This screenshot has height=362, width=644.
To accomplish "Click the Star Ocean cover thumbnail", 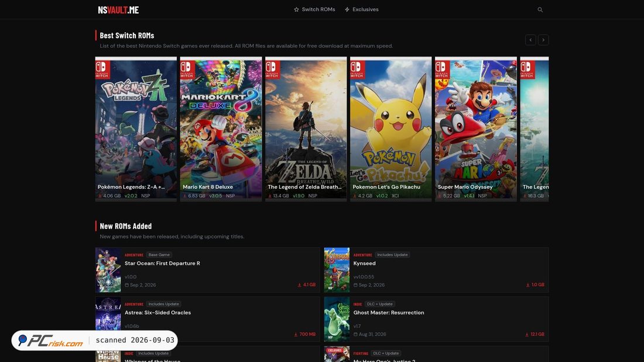I will point(108,270).
